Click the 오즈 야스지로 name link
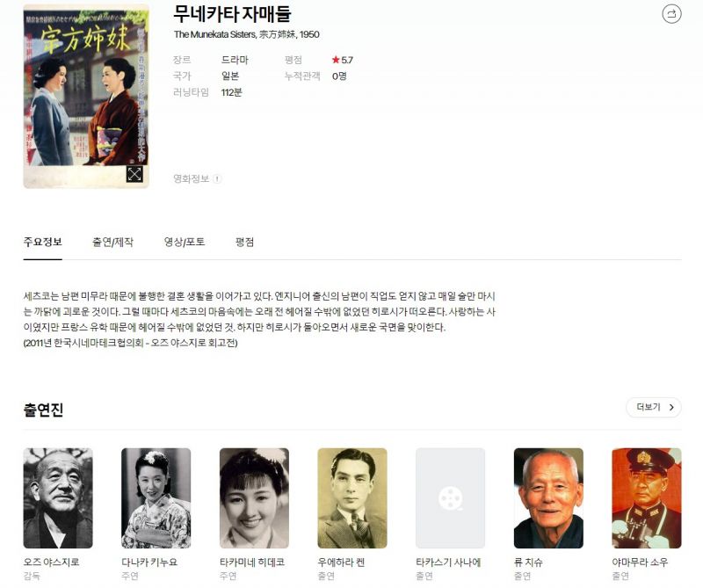 click(51, 562)
